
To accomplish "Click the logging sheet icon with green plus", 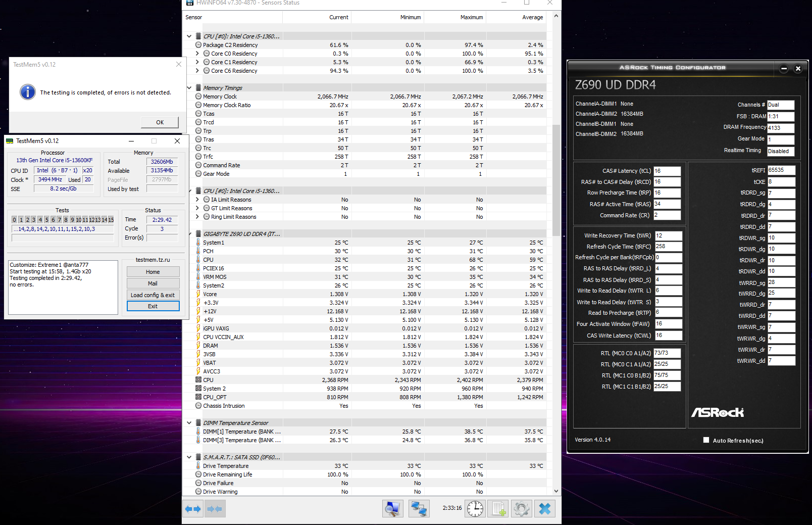I will click(x=498, y=509).
